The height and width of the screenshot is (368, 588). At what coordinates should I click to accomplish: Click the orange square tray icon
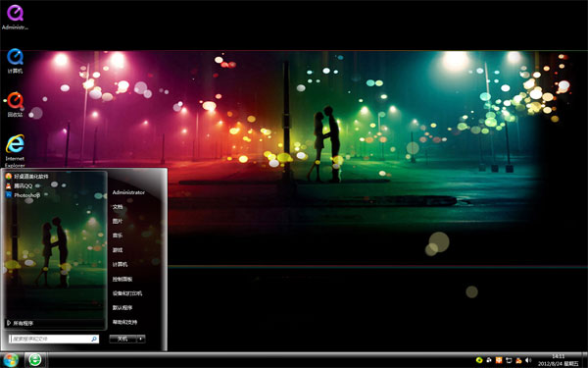pos(499,360)
